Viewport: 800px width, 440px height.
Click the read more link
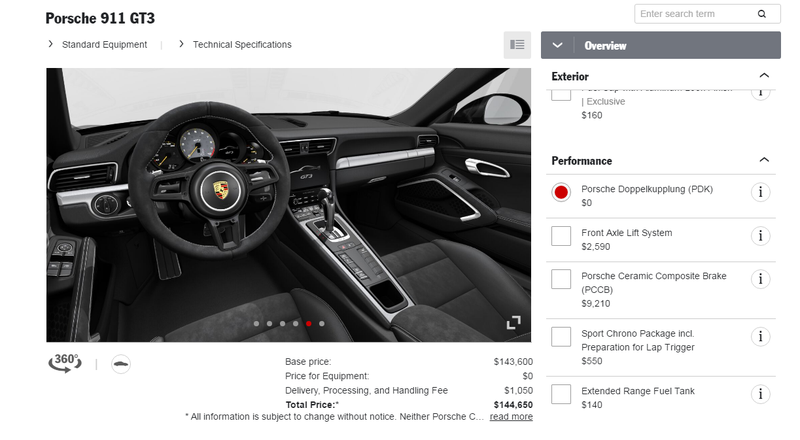point(511,417)
